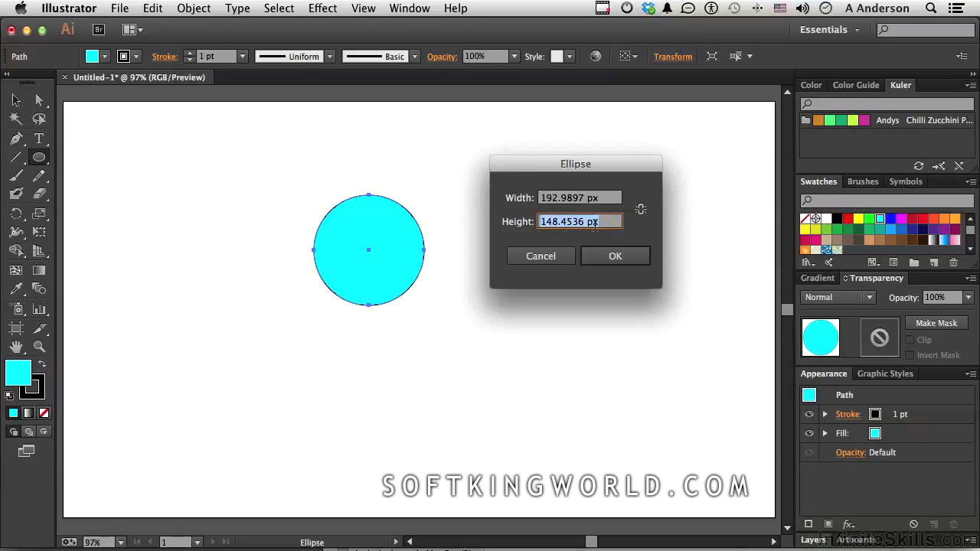Click the Make Mask button

[x=936, y=323]
